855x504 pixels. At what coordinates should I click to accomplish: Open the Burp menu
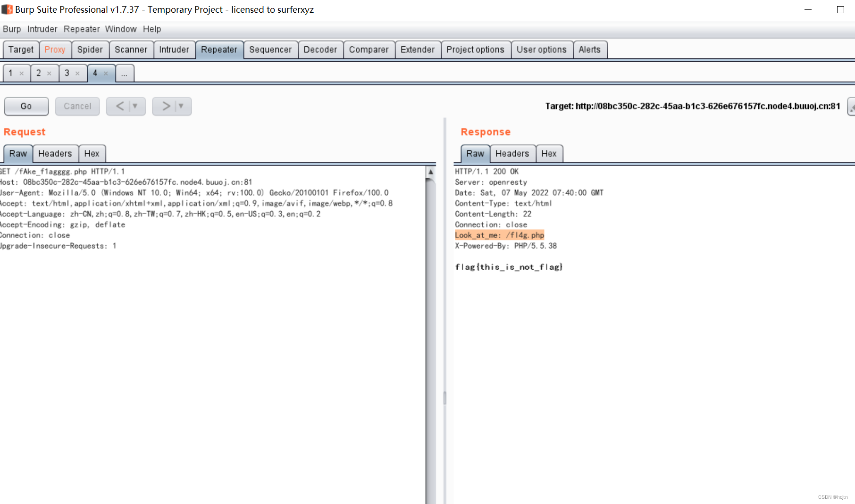coord(12,29)
